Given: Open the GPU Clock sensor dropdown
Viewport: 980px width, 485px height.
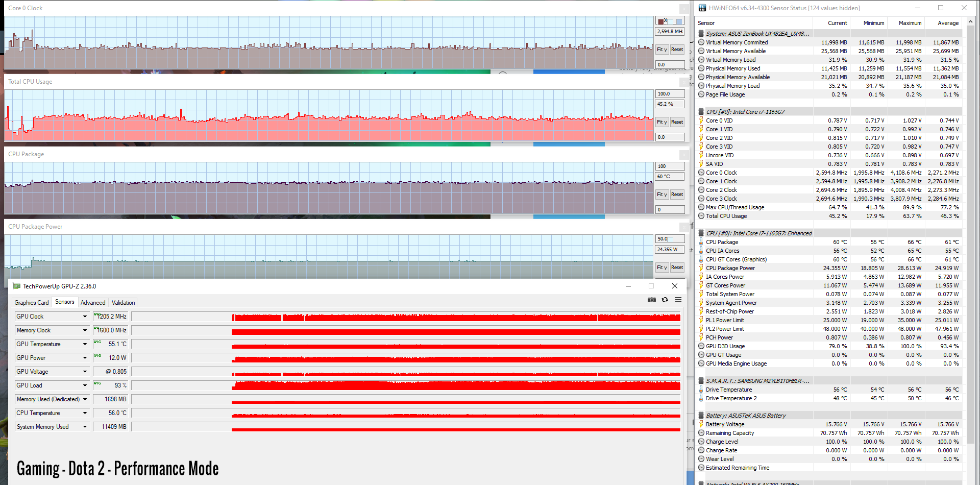Looking at the screenshot, I should coord(85,317).
